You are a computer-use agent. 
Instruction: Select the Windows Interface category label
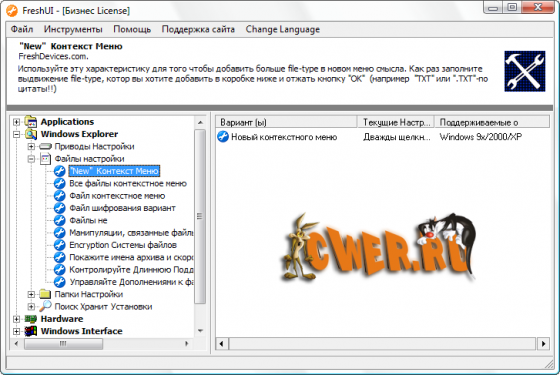click(81, 331)
